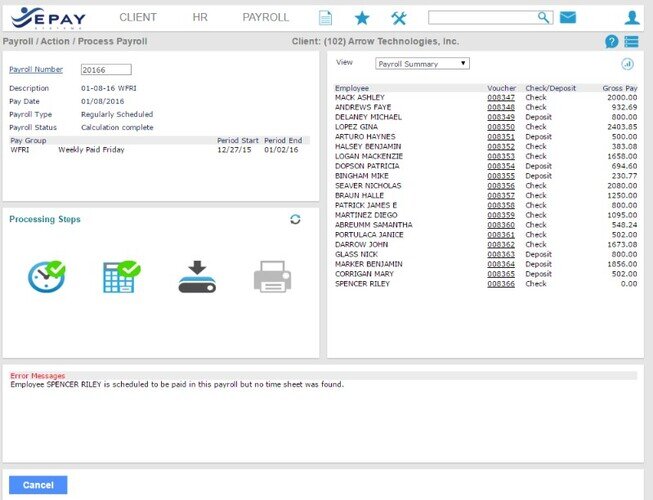Click the time clock processing step icon
Screen dimensions: 653x500
46,276
